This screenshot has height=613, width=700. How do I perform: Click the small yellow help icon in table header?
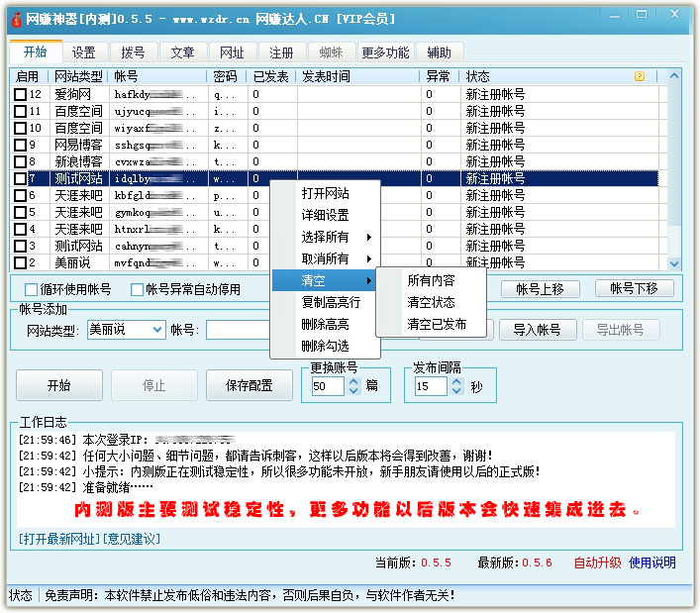click(640, 76)
